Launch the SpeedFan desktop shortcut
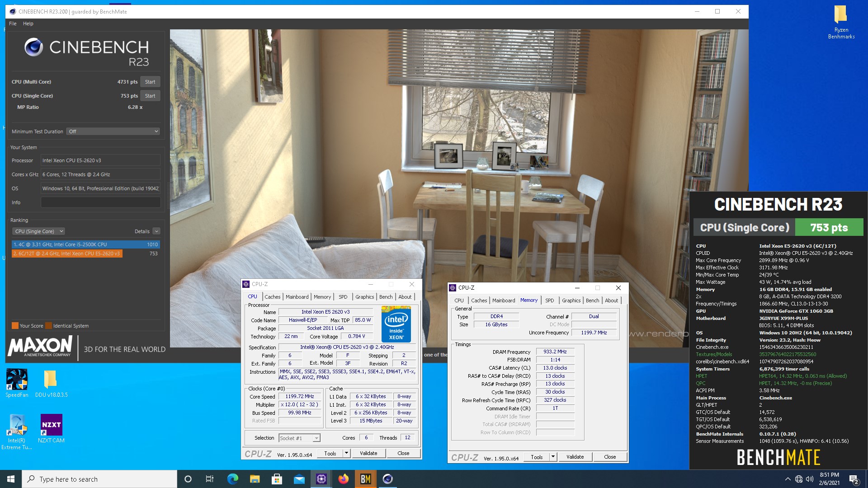 point(17,383)
